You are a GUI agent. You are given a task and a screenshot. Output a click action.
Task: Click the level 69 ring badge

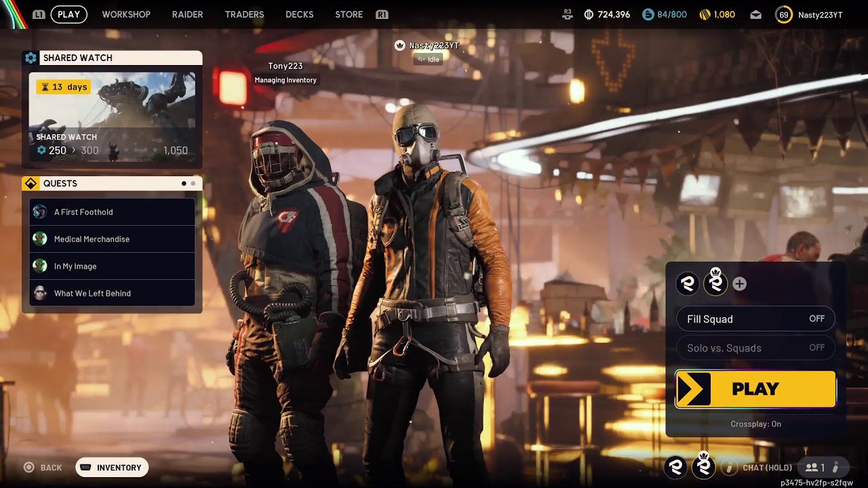coord(783,14)
